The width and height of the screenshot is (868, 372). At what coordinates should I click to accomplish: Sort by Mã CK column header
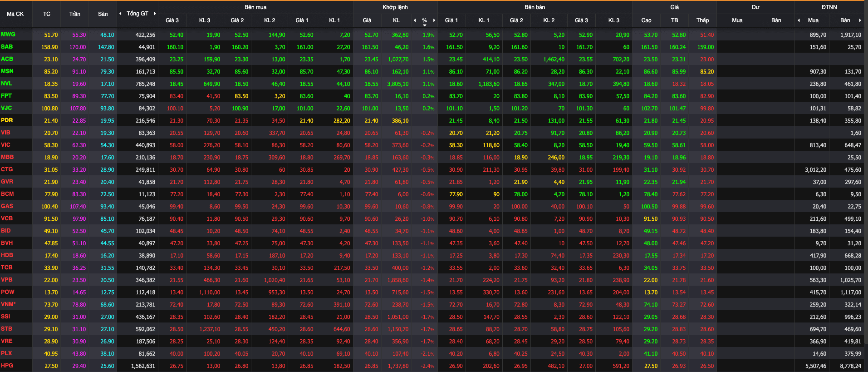15,14
